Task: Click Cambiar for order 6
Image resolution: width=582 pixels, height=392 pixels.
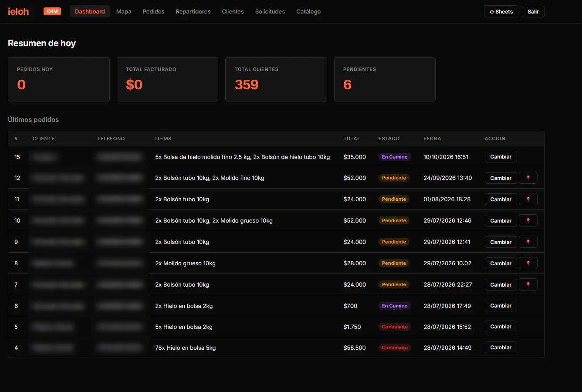Action: (501, 306)
